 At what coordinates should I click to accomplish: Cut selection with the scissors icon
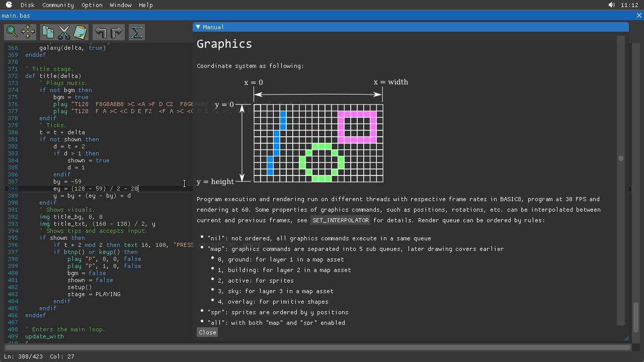(63, 32)
